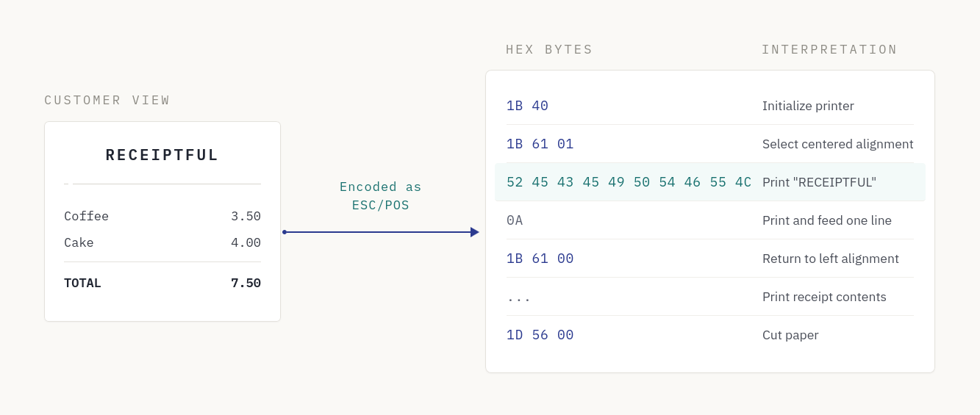Click the '1B 40' hex bytes

pyautogui.click(x=527, y=106)
